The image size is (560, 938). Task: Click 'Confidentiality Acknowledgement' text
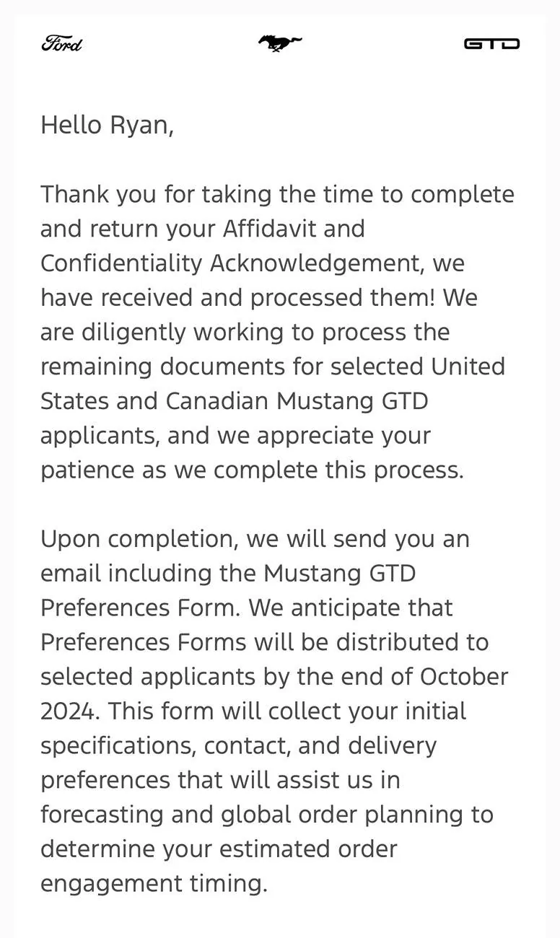pyautogui.click(x=229, y=264)
